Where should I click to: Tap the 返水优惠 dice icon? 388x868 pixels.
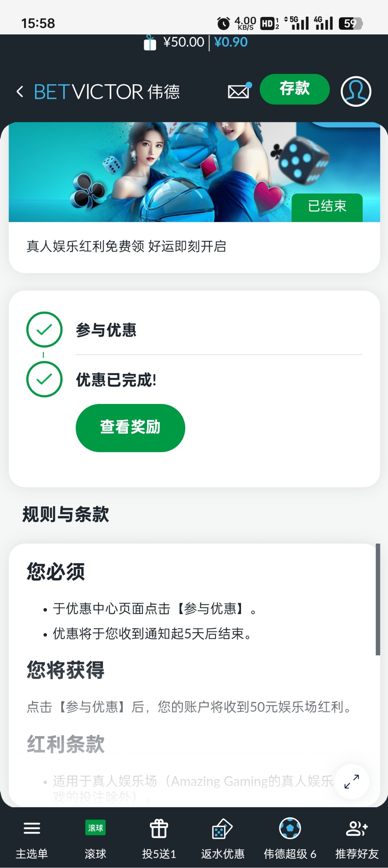222,828
